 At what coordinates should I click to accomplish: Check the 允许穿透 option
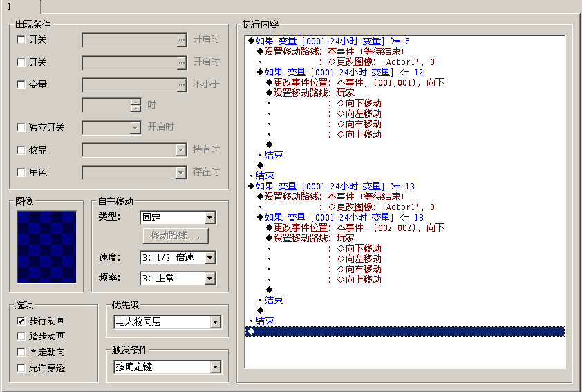tap(21, 368)
